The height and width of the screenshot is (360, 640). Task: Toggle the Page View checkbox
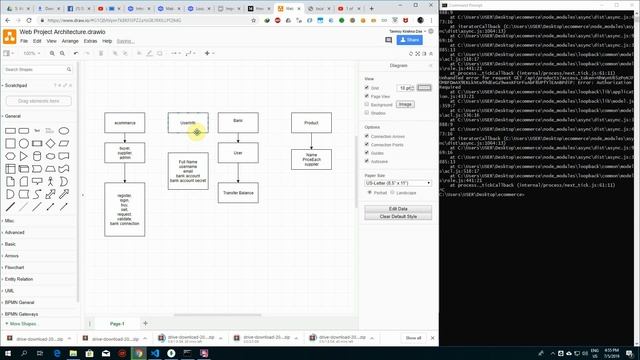pos(367,96)
